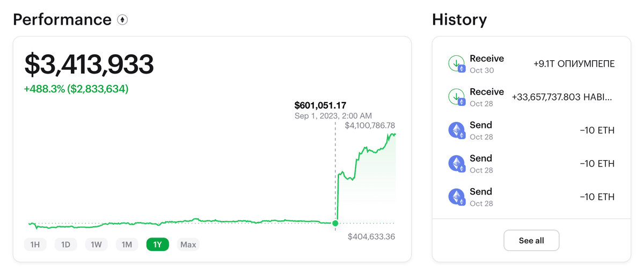Screen dimensions: 644x273
Task: Click the green chart marker at Sep 1
Action: [335, 223]
